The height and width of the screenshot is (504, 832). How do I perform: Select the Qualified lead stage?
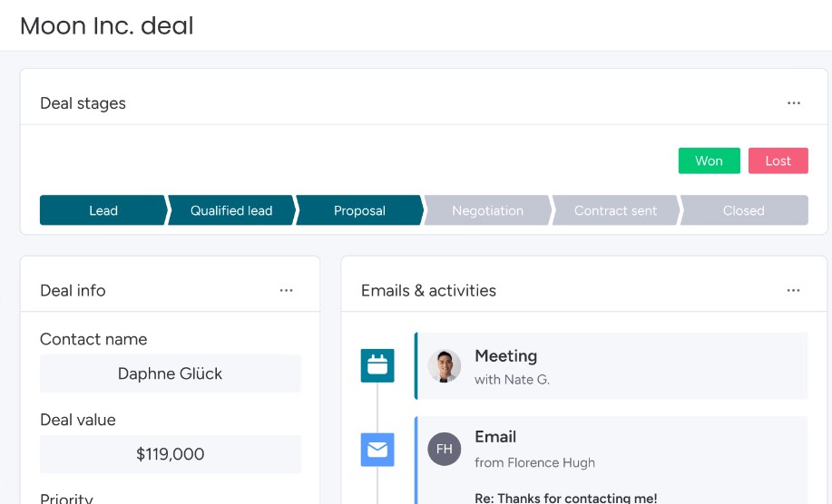tap(231, 210)
